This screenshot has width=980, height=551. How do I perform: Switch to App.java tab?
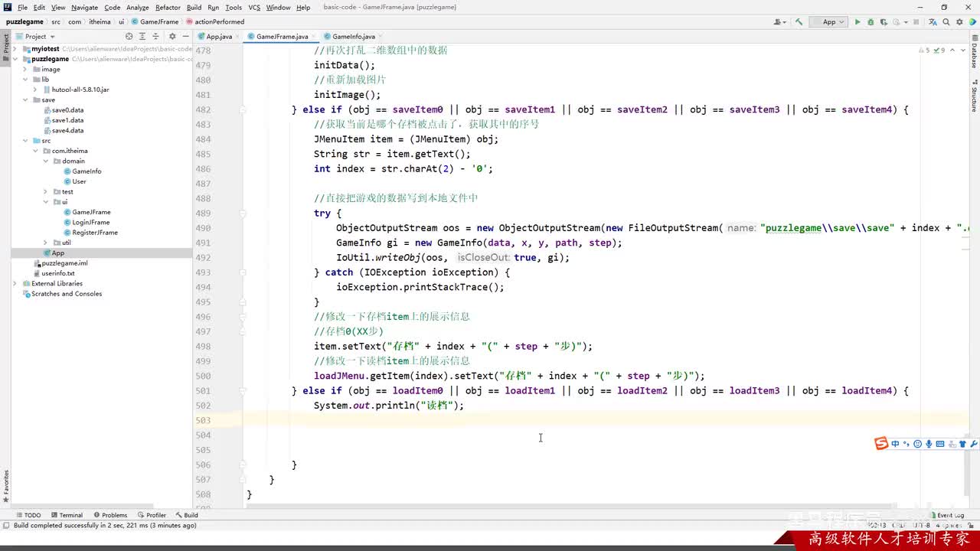click(x=218, y=36)
